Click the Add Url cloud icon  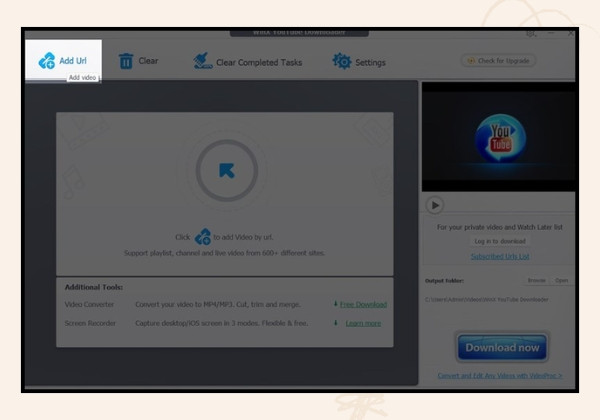pyautogui.click(x=47, y=61)
